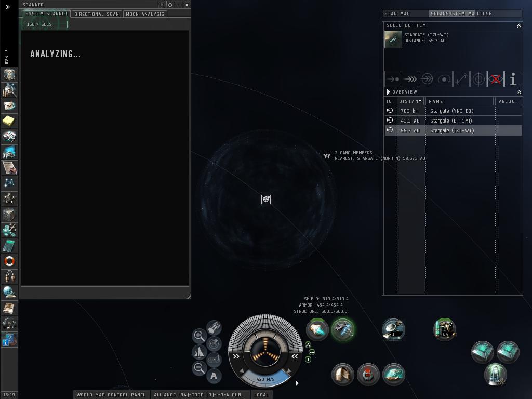Open the green Calculator icon
The width and height of the screenshot is (532, 399).
[9, 246]
